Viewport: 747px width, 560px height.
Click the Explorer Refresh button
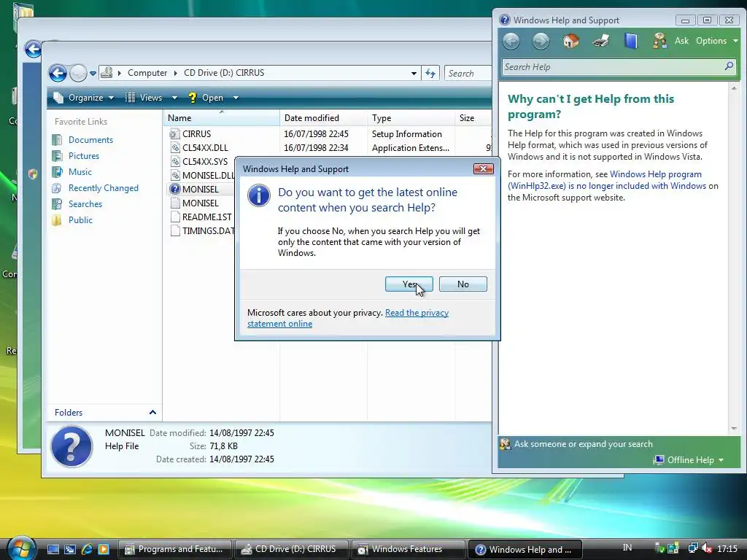coord(430,74)
